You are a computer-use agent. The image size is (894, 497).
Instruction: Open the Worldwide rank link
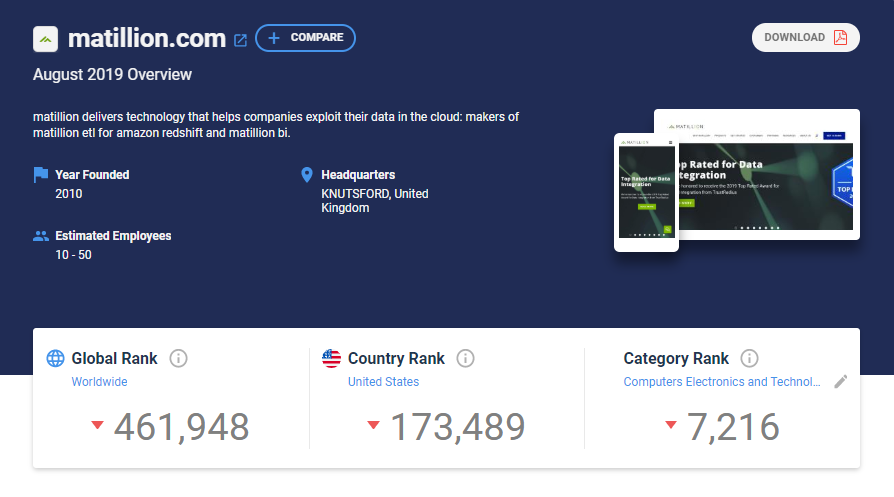tap(99, 382)
